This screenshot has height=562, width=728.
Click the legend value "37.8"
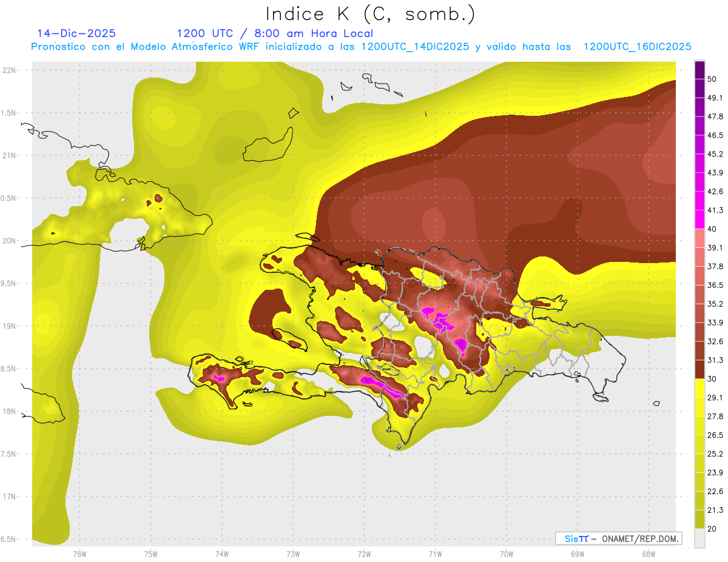715,266
